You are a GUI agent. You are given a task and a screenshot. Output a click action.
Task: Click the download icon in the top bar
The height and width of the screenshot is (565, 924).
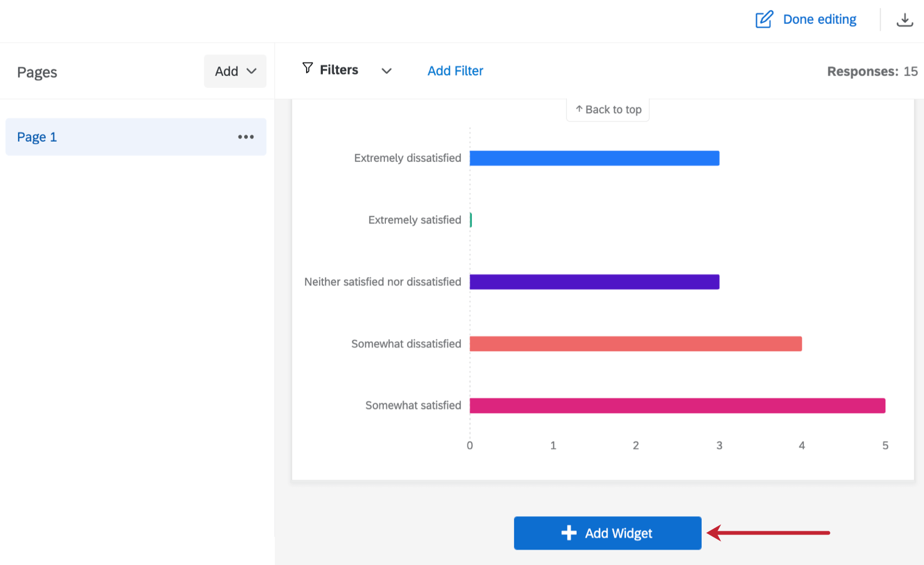point(905,19)
